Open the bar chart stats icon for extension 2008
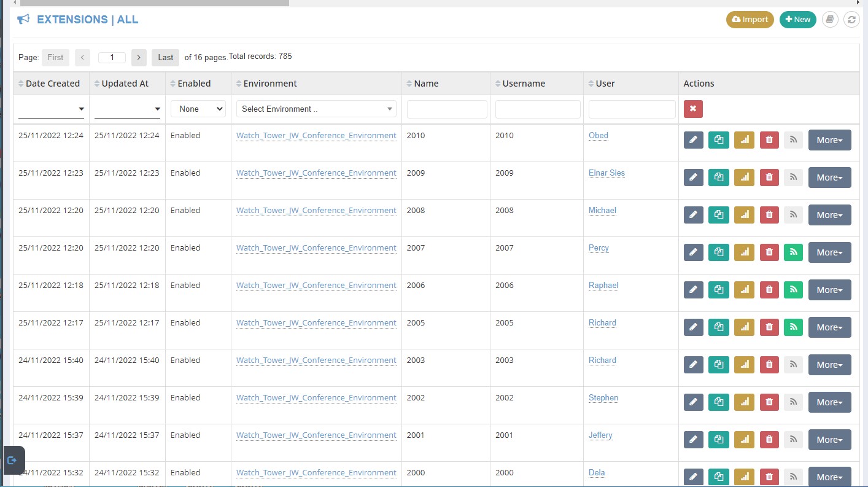 click(x=744, y=215)
